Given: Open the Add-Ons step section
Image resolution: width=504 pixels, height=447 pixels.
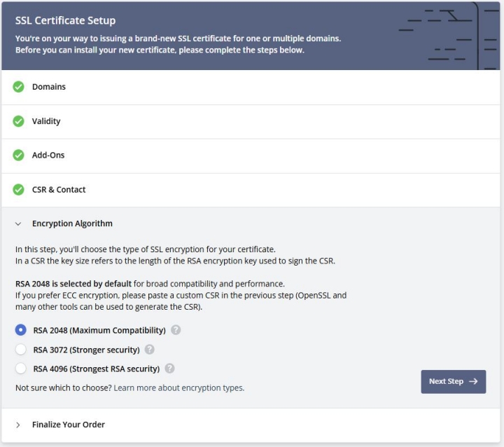Looking at the screenshot, I should pos(251,156).
